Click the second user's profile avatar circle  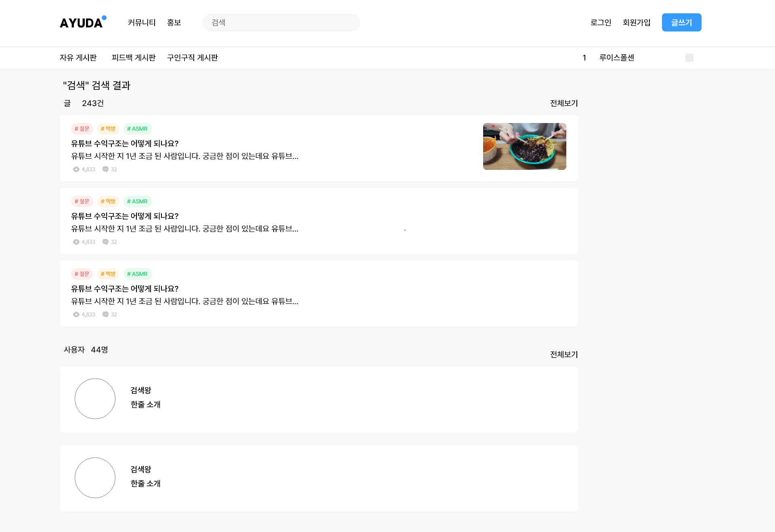tap(95, 478)
